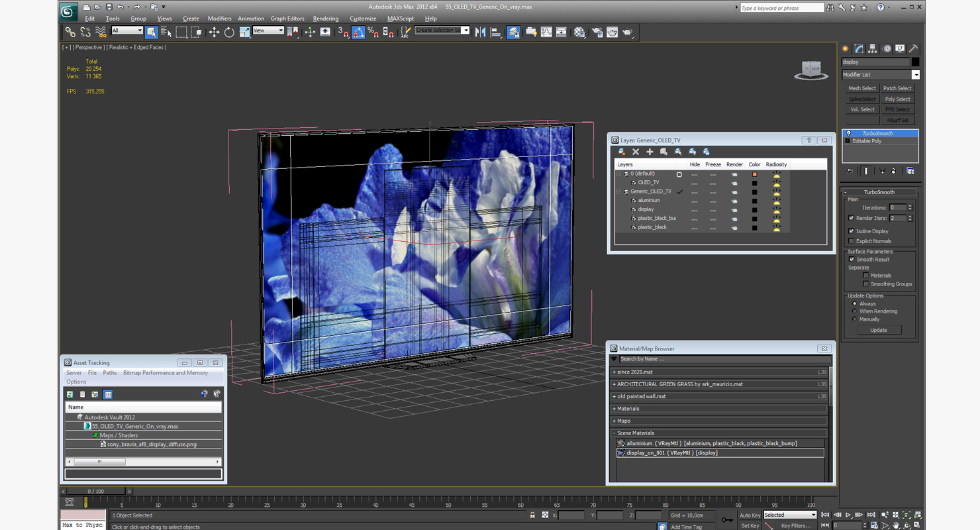Toggle the Percent Snap tool
Screen dimensions: 980x530
click(x=373, y=32)
